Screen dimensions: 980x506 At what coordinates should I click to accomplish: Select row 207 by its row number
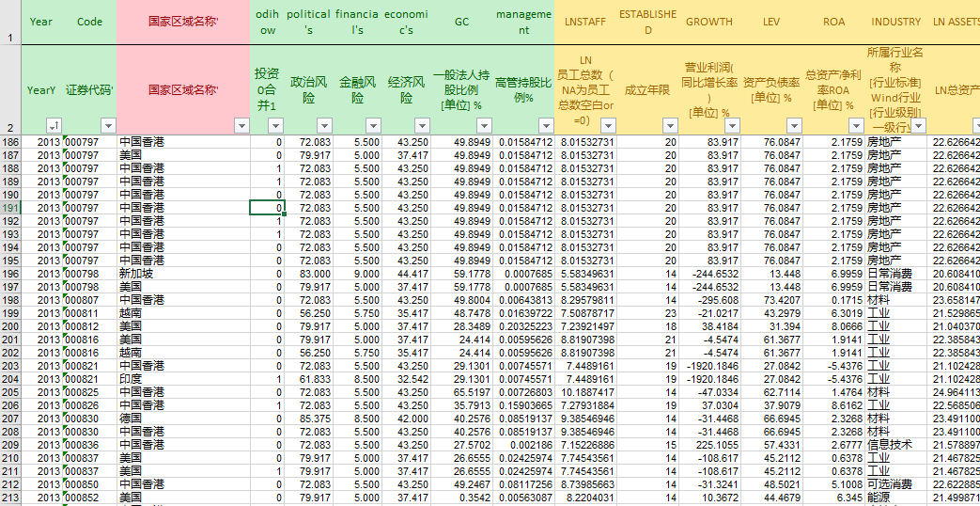pos(10,419)
